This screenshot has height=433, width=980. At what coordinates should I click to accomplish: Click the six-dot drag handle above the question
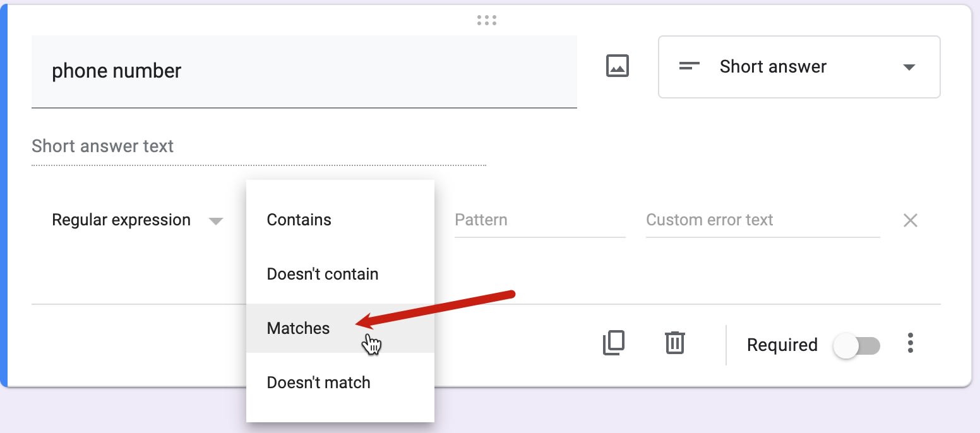click(487, 20)
